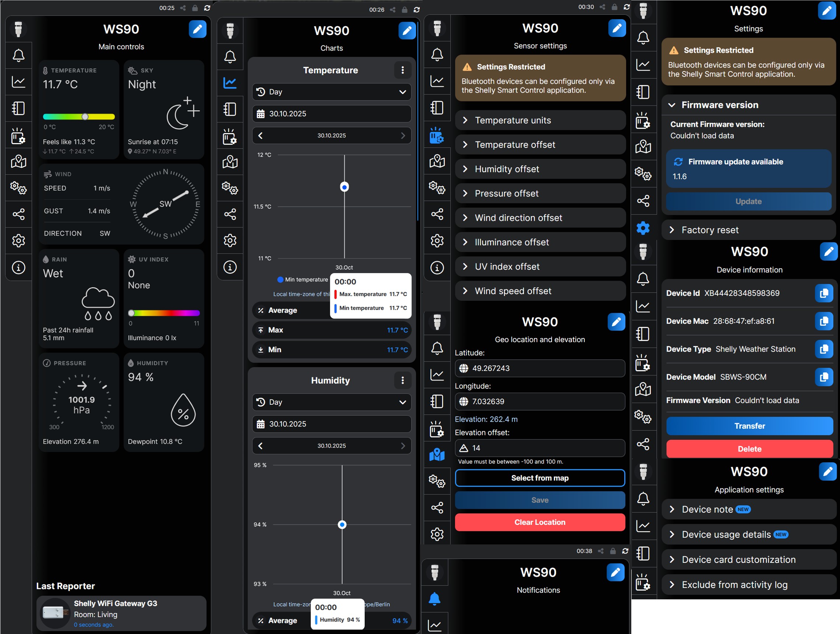Open the info icon in Main controls sidebar

coord(18,268)
